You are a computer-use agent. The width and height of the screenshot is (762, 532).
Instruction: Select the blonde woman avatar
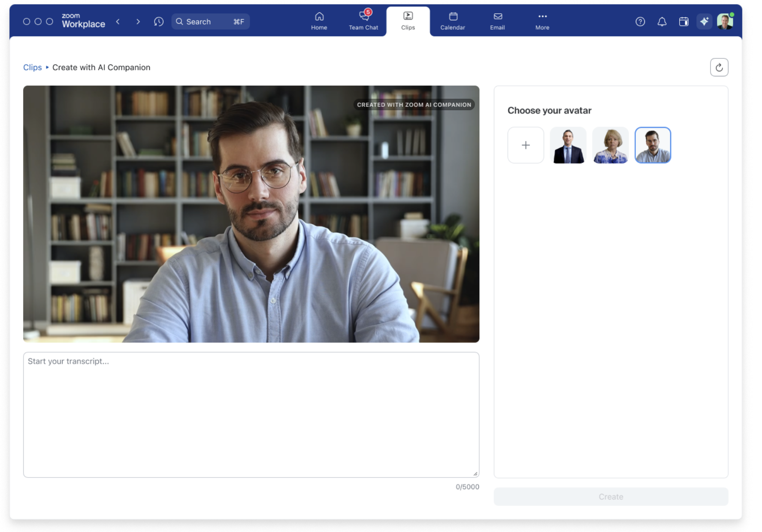point(611,145)
